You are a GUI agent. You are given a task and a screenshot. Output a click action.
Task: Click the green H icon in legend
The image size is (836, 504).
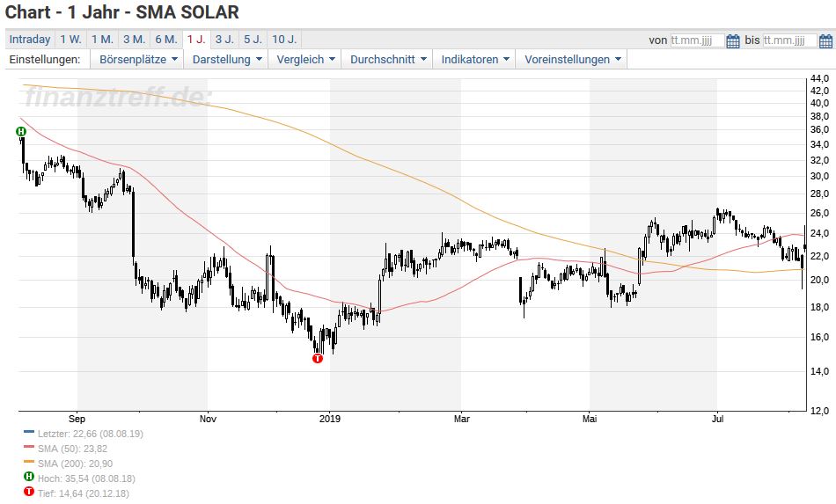click(x=29, y=477)
